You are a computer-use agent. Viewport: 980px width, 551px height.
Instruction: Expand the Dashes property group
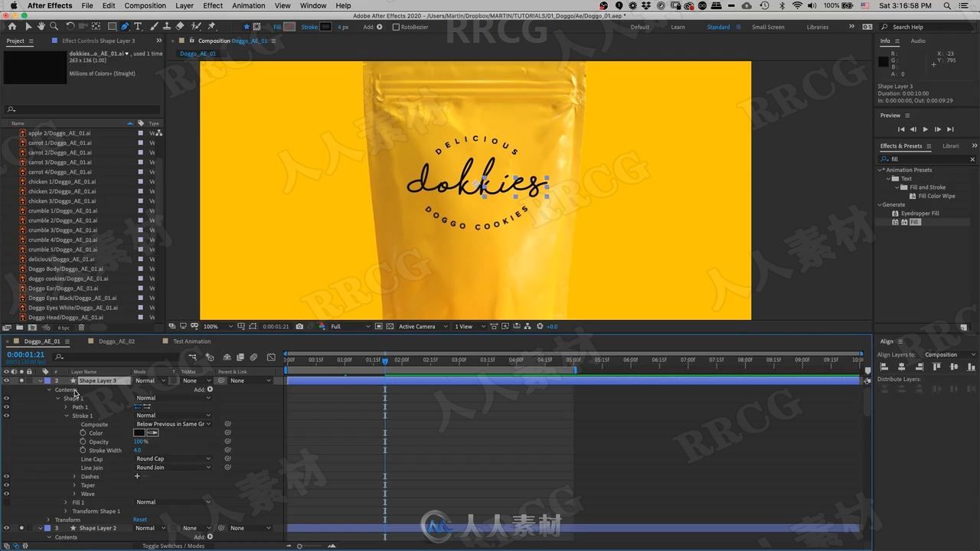point(74,476)
